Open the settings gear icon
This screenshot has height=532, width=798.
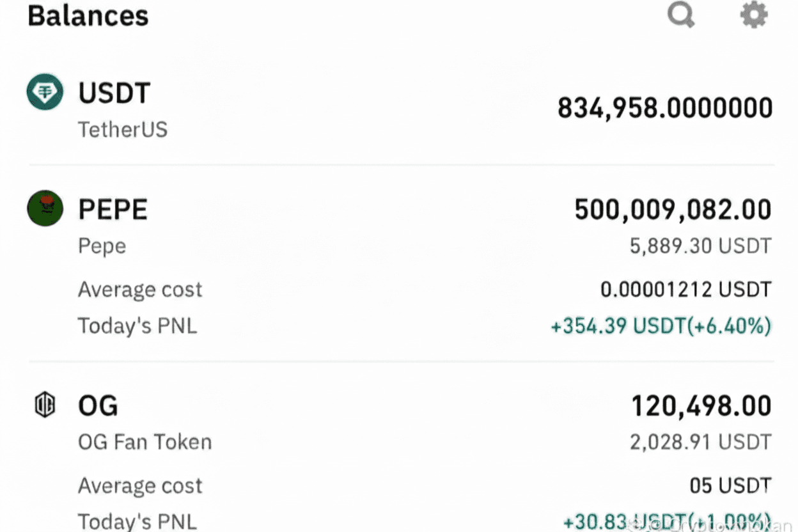[754, 14]
